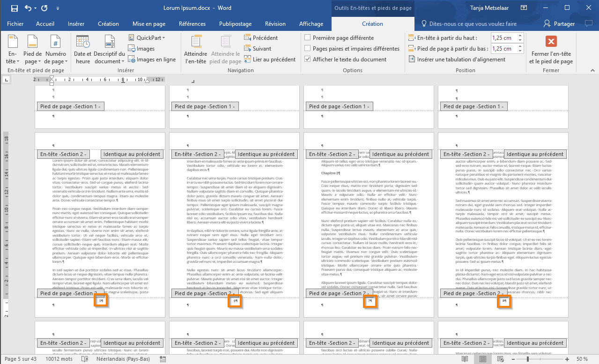This screenshot has height=364, width=599.
Task: Collapse the ribbon with the arrow
Action: 592,70
